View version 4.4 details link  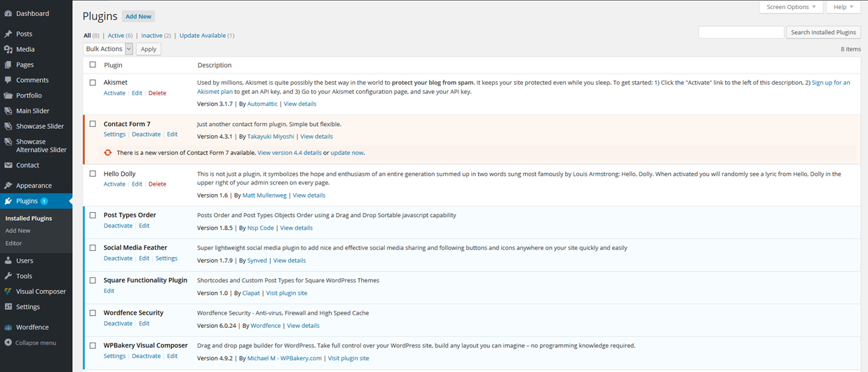pos(290,153)
